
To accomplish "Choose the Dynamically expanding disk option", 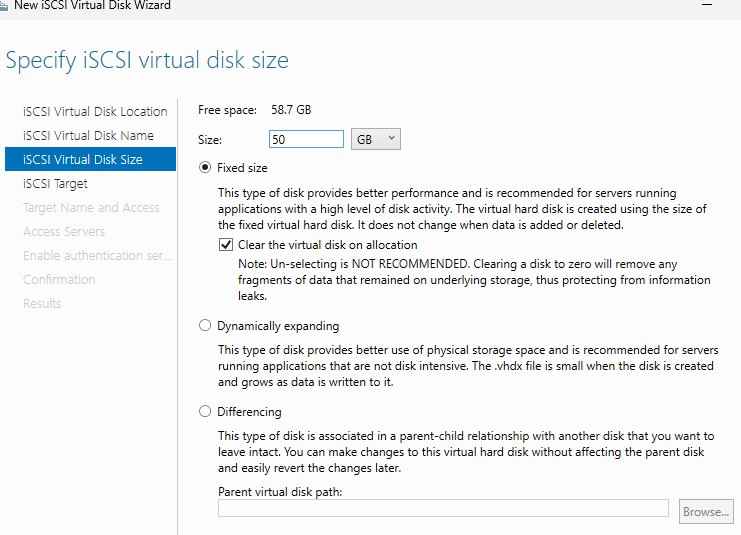I will click(x=206, y=326).
